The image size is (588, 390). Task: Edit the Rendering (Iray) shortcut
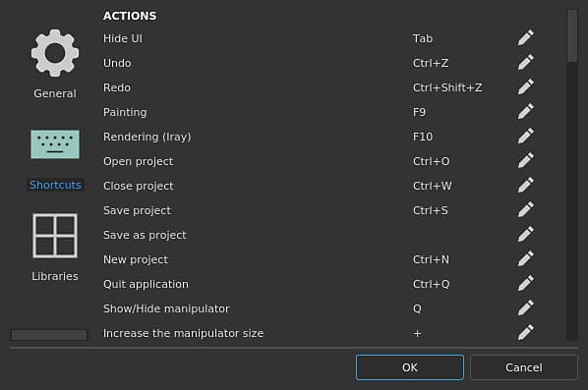pos(526,136)
